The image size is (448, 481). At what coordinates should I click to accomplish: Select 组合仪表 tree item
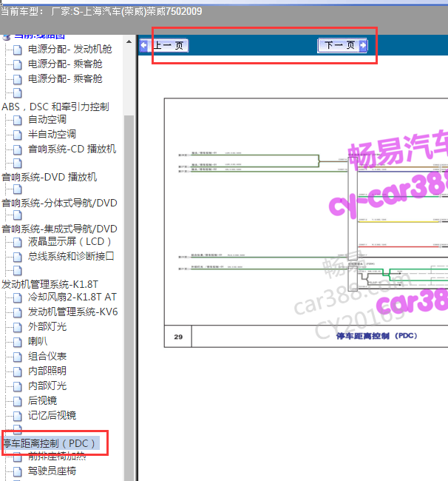pos(47,356)
